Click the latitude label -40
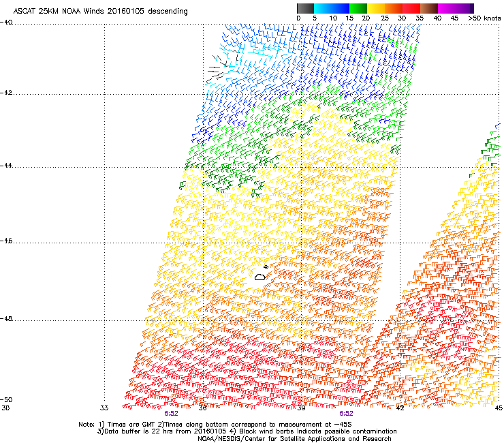Image resolution: width=504 pixels, height=443 pixels. pos(6,22)
